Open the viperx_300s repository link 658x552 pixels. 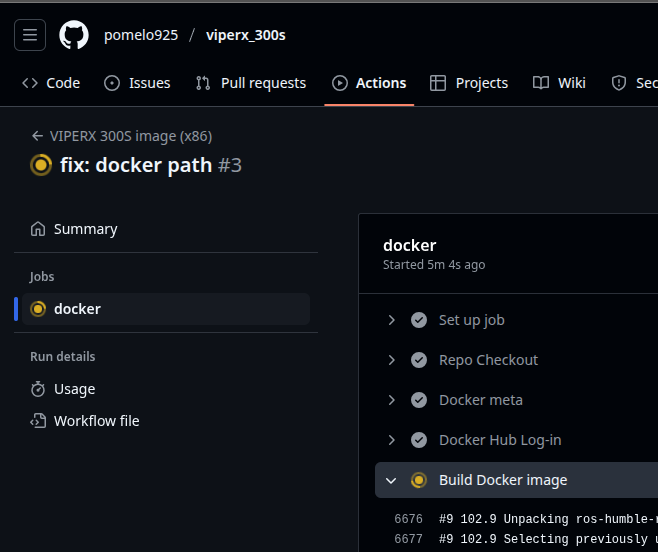point(245,35)
